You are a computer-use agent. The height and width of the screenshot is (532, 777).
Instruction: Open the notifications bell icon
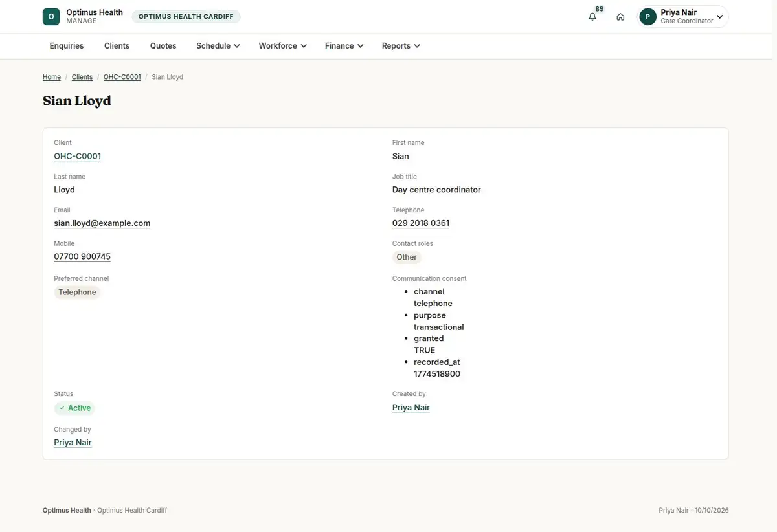(x=592, y=17)
